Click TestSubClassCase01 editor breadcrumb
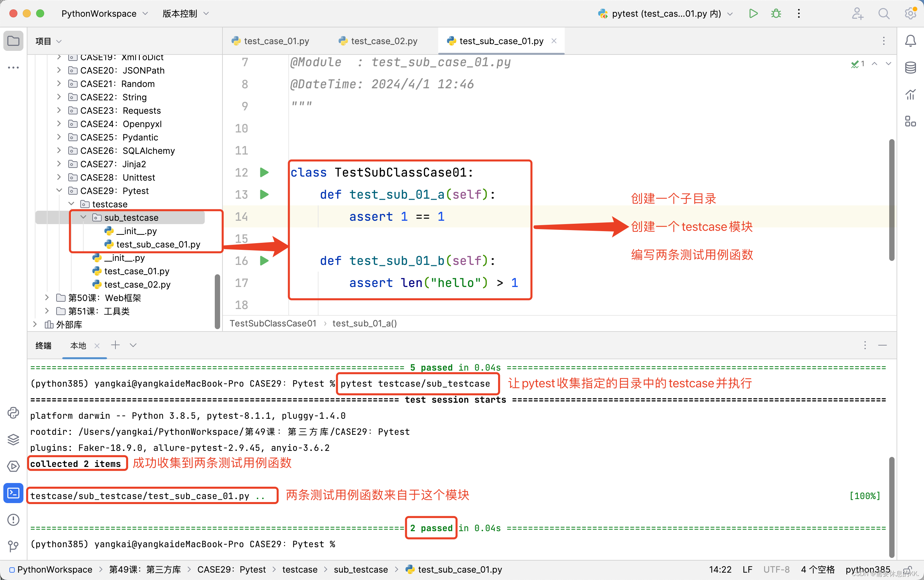This screenshot has height=580, width=924. click(273, 323)
